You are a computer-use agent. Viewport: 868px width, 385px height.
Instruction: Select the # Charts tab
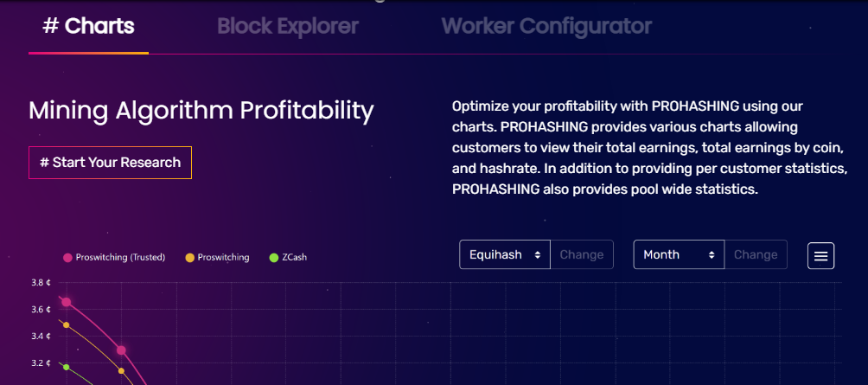pyautogui.click(x=88, y=26)
